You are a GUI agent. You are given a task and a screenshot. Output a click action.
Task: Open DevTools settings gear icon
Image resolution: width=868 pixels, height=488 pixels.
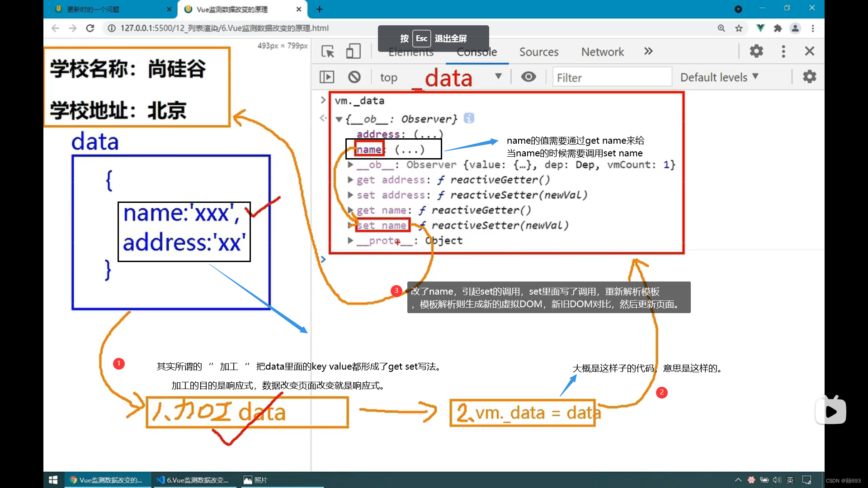[x=756, y=51]
